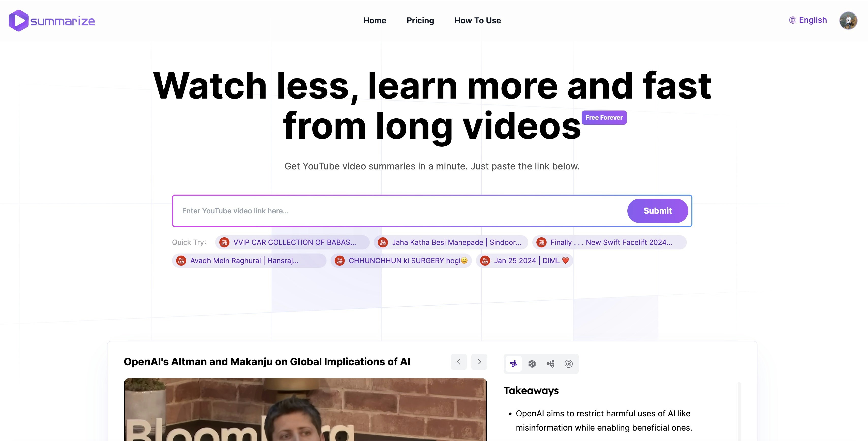Switch to the How To Use tab
Screen dimensions: 868x441
(x=478, y=20)
